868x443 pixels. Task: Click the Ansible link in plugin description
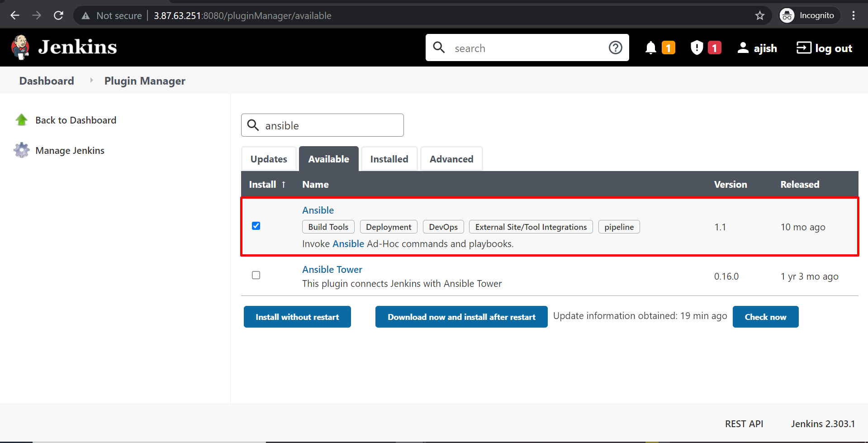[348, 244]
